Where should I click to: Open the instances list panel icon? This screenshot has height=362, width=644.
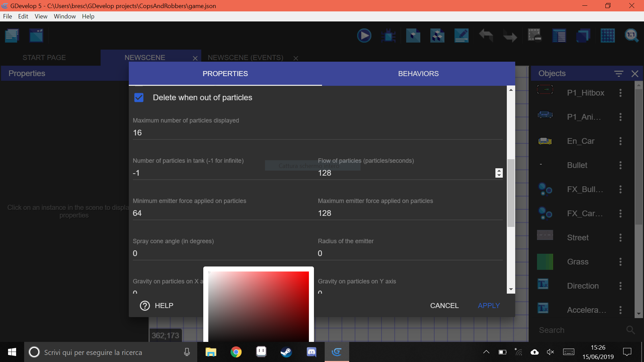559,36
